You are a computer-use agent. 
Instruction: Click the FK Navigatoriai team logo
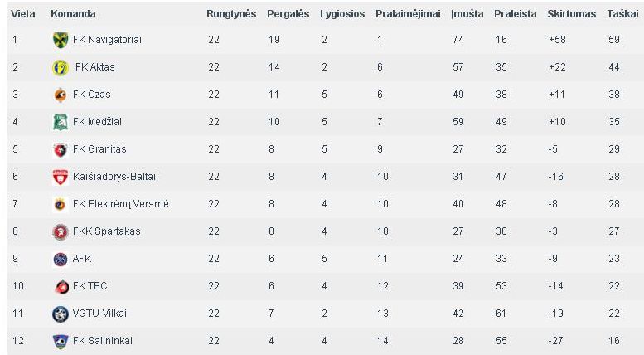pyautogui.click(x=61, y=40)
